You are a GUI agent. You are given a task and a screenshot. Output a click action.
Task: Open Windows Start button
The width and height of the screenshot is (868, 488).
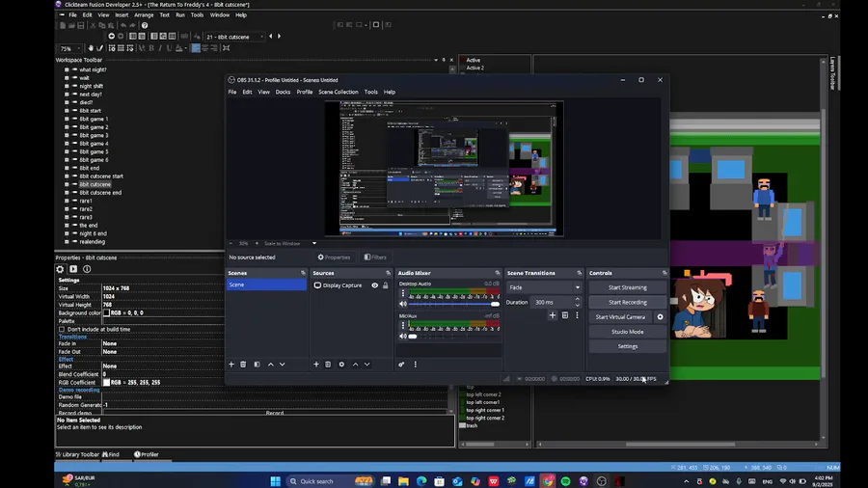275,481
